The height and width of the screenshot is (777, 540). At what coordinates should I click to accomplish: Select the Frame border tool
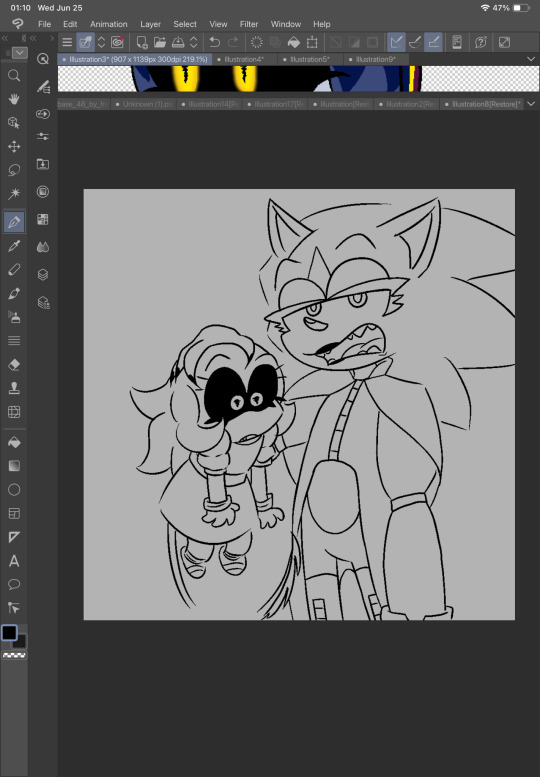(14, 513)
